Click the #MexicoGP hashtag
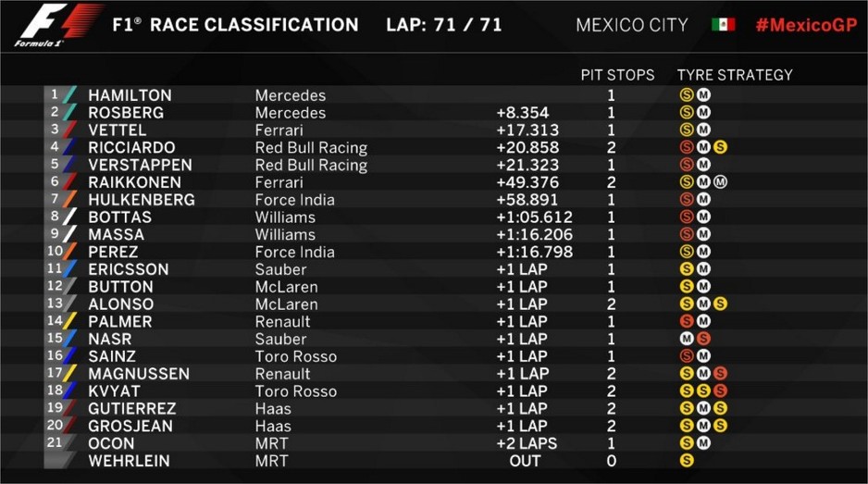 point(806,25)
